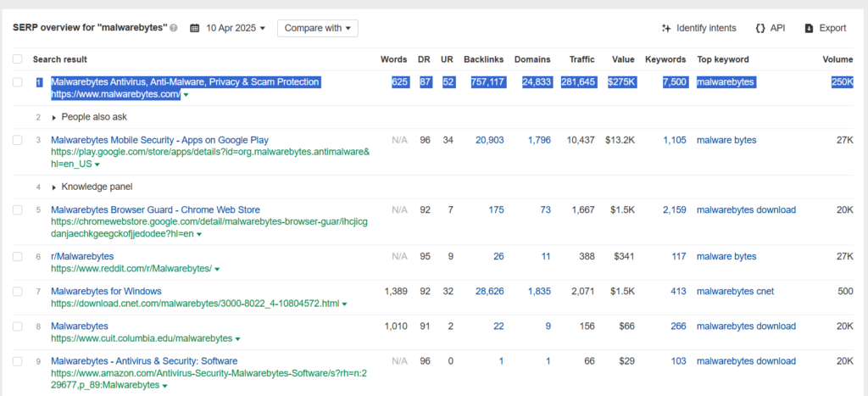Expand the People also ask row
868x396 pixels.
(x=89, y=117)
